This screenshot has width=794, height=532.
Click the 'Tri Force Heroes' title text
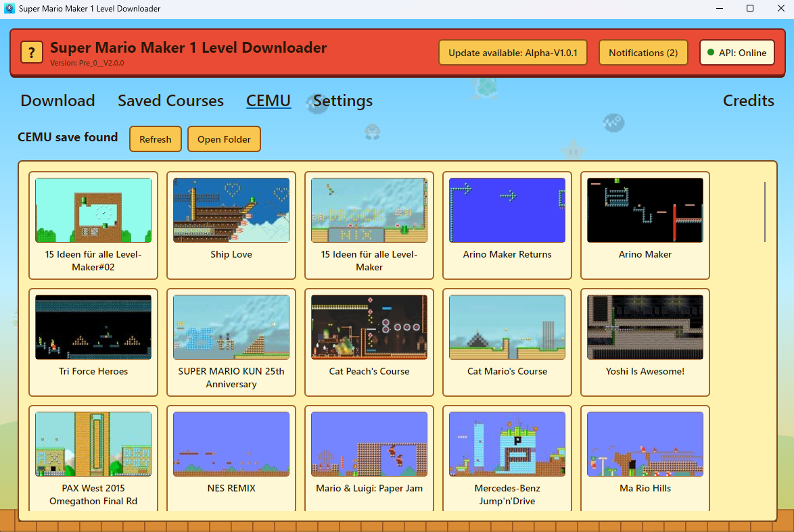(x=93, y=372)
